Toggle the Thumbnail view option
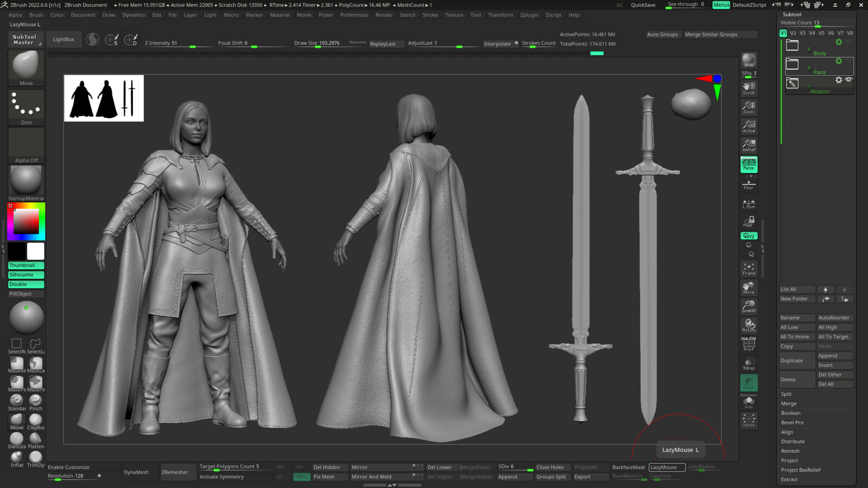This screenshot has height=488, width=868. tap(26, 266)
